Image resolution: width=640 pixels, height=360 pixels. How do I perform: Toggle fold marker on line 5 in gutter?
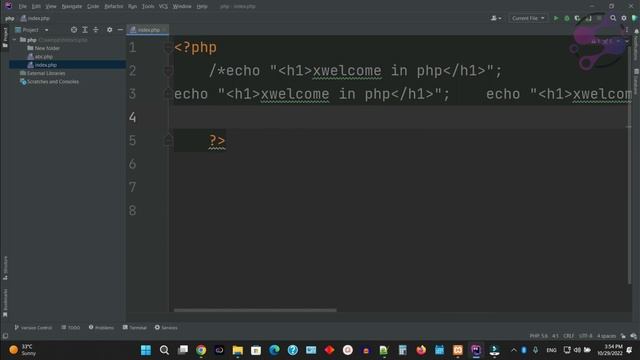(x=168, y=141)
